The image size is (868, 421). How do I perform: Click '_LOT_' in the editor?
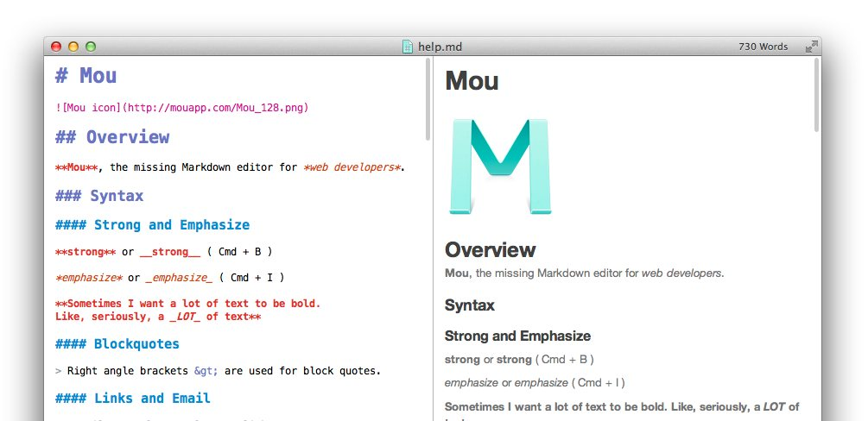point(186,317)
